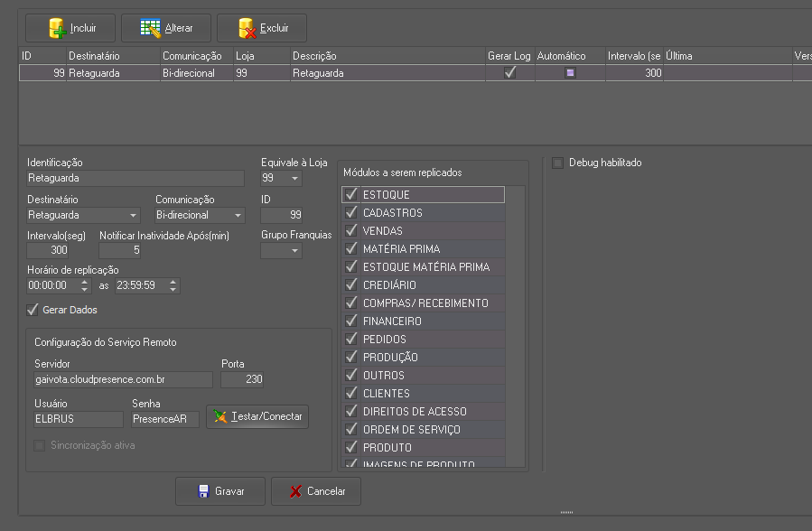Click the modules list vertical scrollbar
This screenshot has width=812, height=531.
click(x=515, y=326)
